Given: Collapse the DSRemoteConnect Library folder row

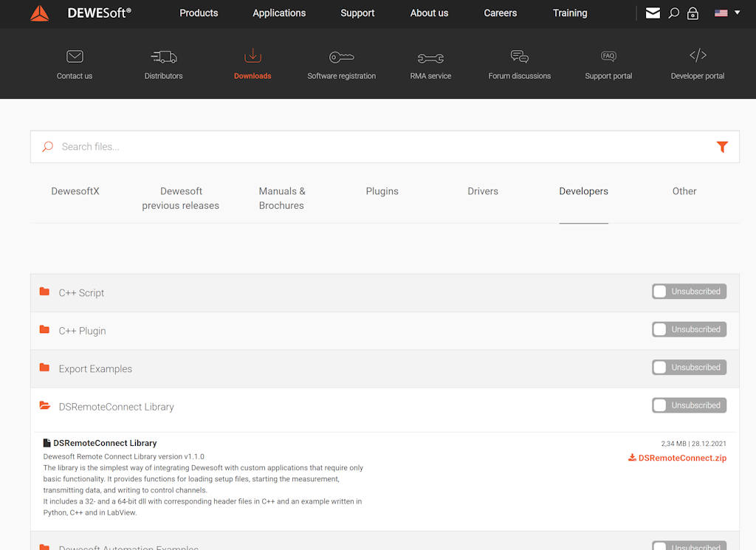Looking at the screenshot, I should pyautogui.click(x=385, y=407).
